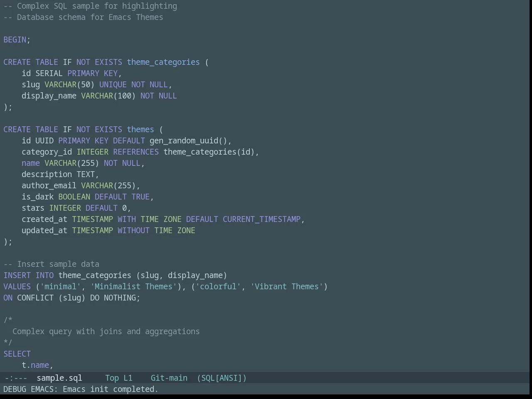Click the VALUES keyword

point(17,286)
